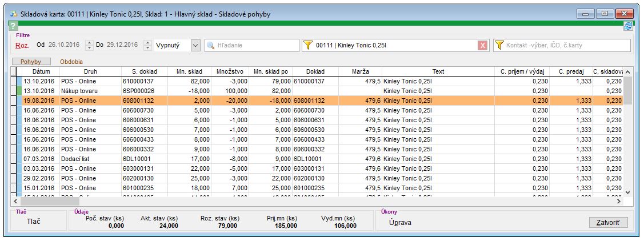Screen dimensions: 644x241
Task: Click the Tlač print button
Action: pos(34,222)
